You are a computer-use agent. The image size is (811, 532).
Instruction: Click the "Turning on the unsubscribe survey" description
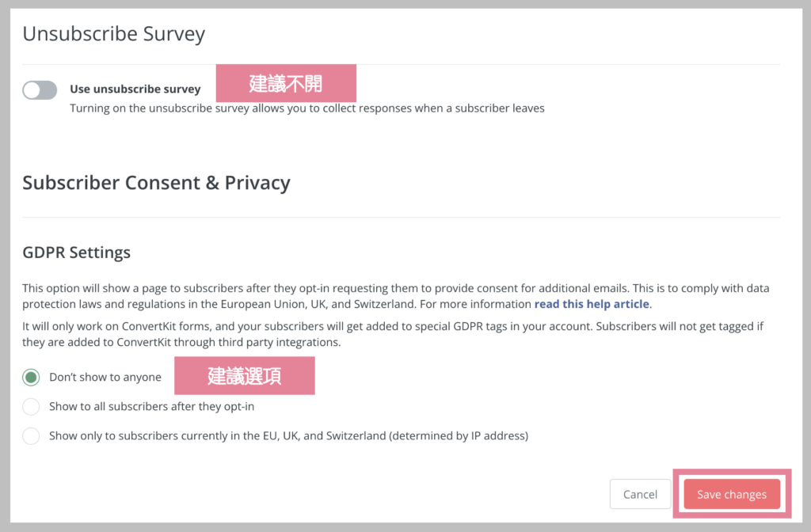click(x=307, y=108)
